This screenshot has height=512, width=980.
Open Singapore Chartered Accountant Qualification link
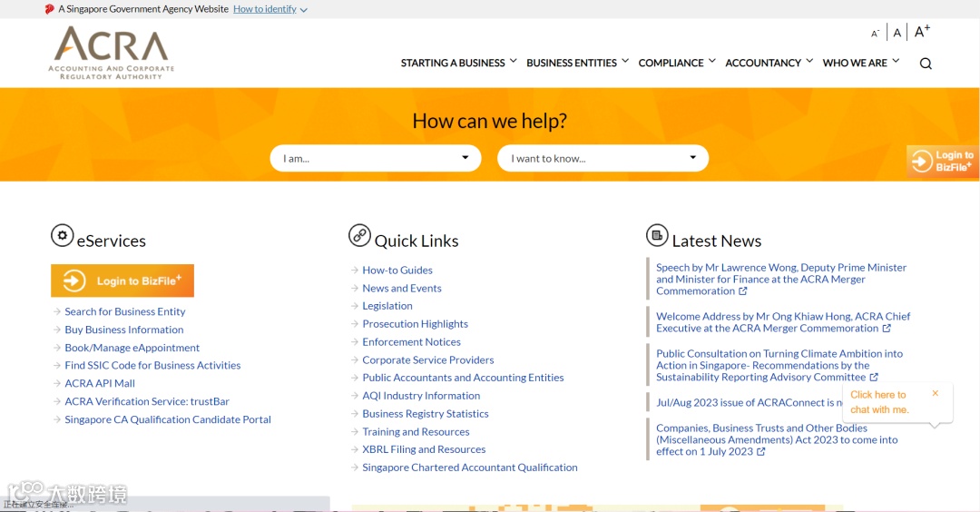(x=470, y=468)
